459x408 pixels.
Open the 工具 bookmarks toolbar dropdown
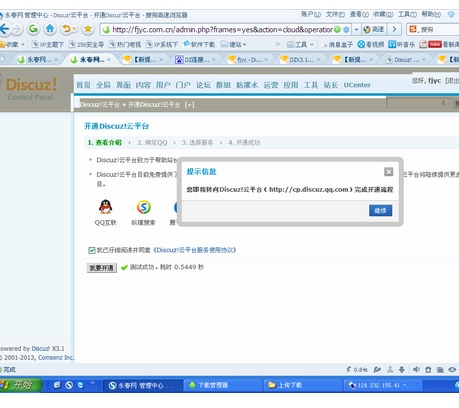tap(300, 44)
